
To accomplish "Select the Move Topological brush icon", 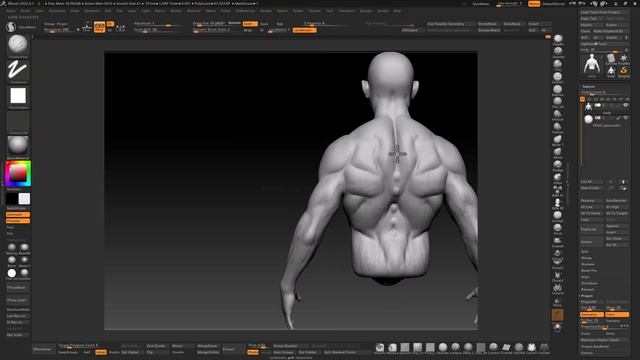I will (x=558, y=140).
